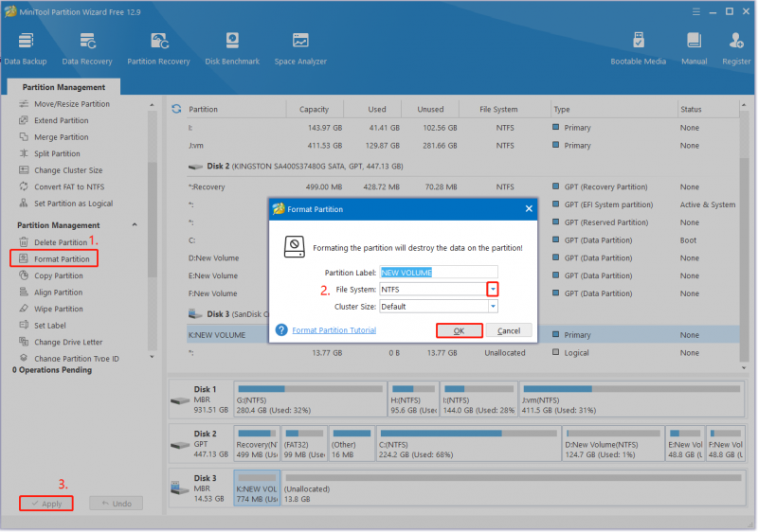
Task: Click the Disk 2 KINGSTON header row
Action: [463, 166]
